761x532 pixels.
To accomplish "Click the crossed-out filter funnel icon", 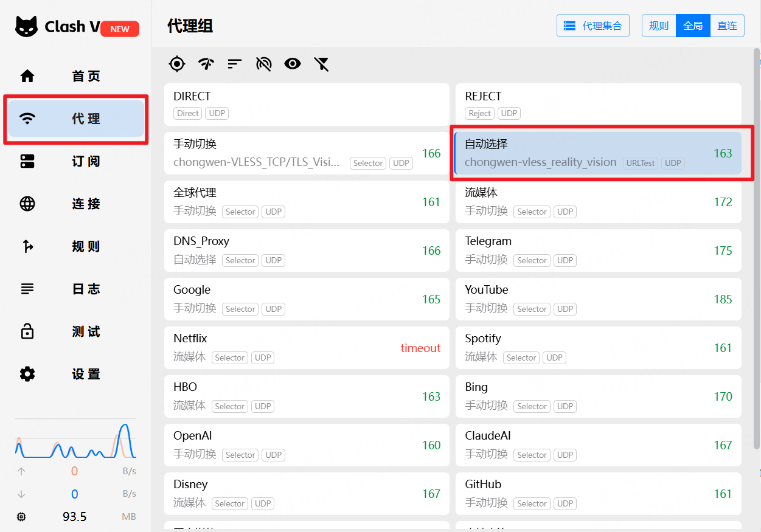I will point(321,63).
